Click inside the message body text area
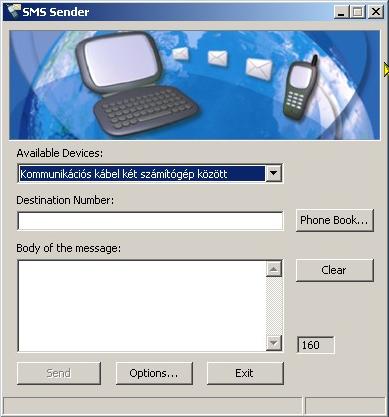This screenshot has height=417, width=389. coord(142,306)
